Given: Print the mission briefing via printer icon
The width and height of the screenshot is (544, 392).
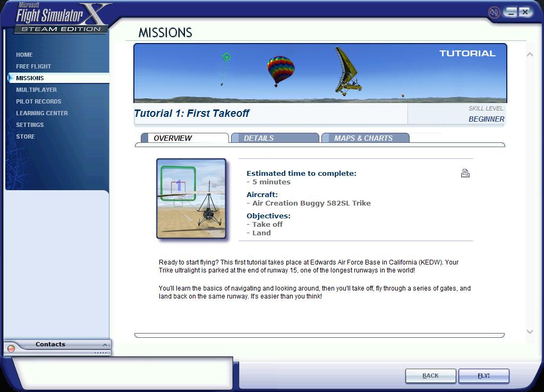Looking at the screenshot, I should (x=465, y=173).
